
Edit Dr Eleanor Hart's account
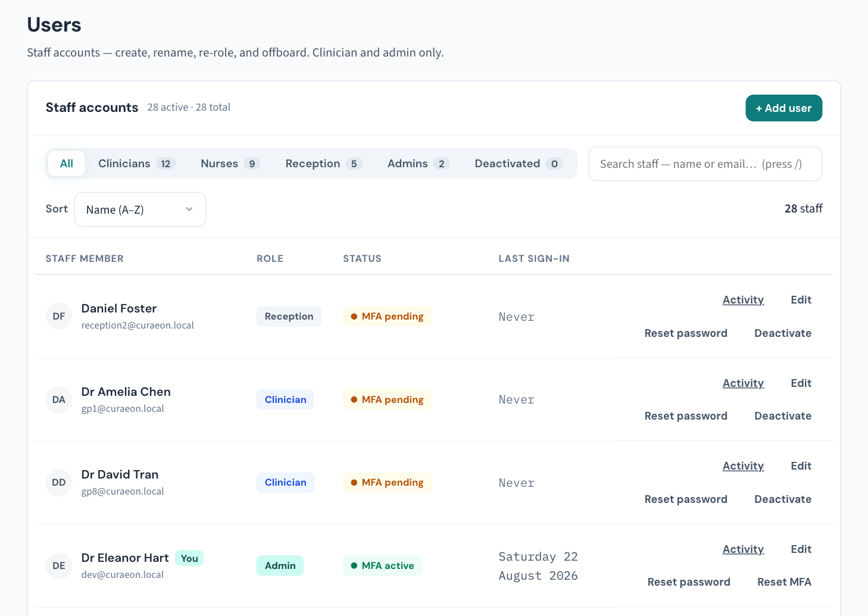tap(801, 549)
